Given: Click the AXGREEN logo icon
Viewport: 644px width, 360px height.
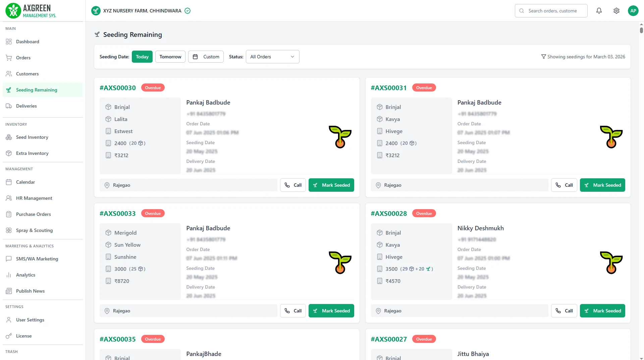Looking at the screenshot, I should (x=13, y=11).
